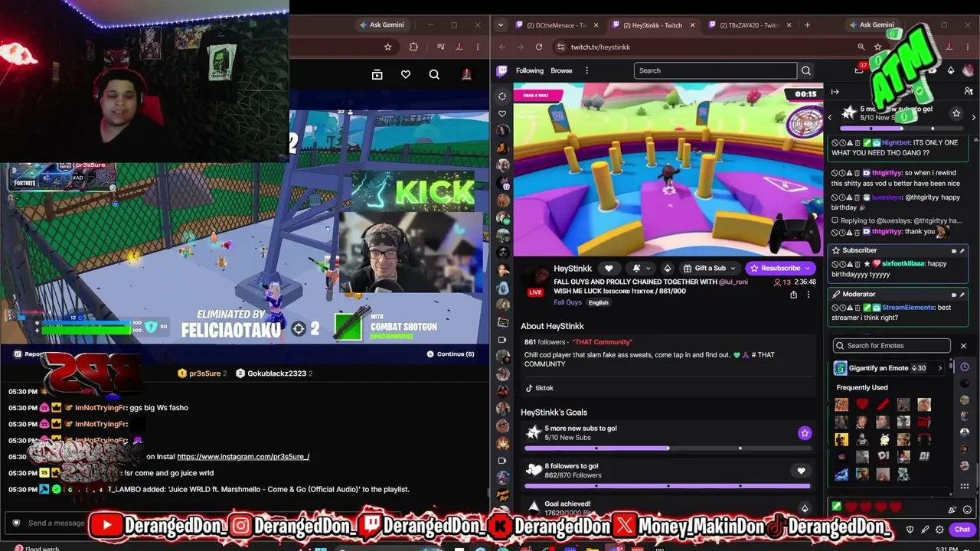Open chat settings gear icon
980x551 pixels.
(939, 530)
